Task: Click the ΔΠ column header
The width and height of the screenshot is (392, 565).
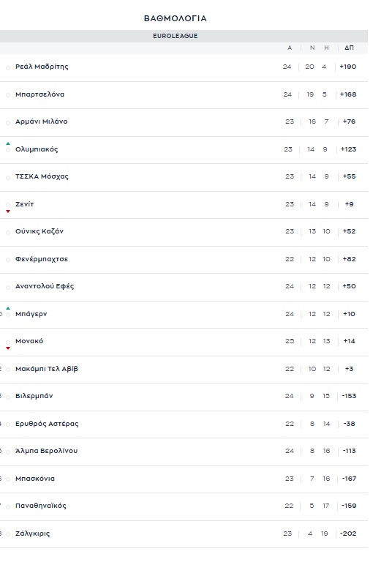Action: tap(349, 48)
